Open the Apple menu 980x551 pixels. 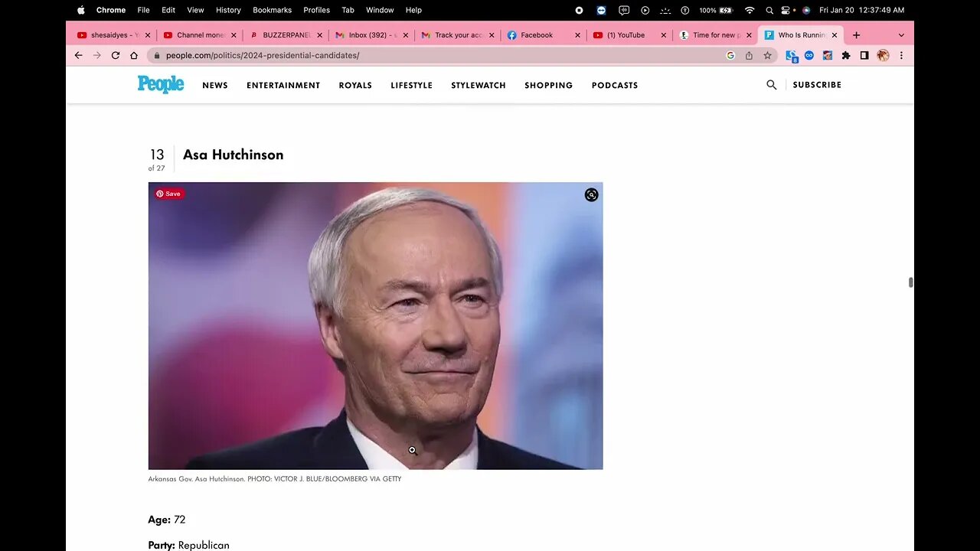coord(81,10)
